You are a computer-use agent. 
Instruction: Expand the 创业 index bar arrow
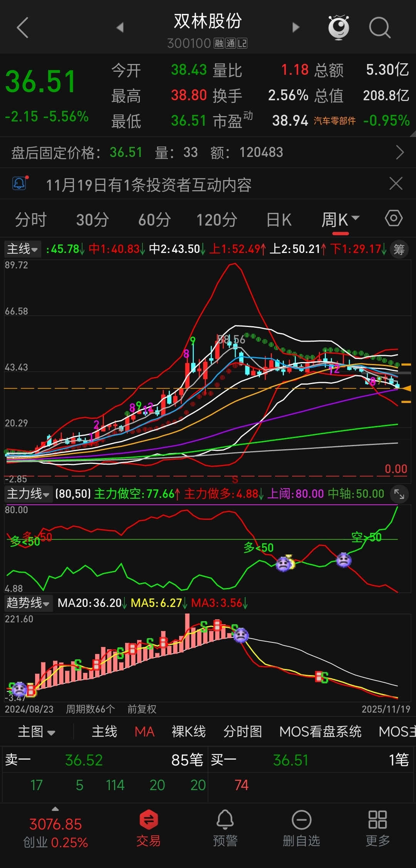[55, 809]
